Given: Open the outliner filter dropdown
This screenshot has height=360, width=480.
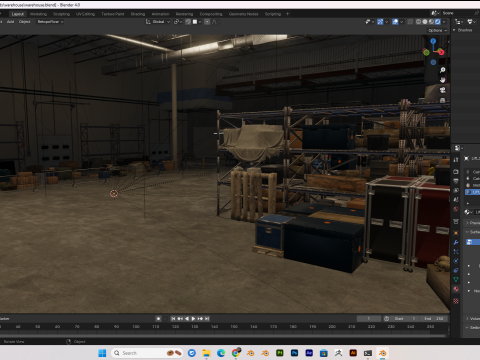Looking at the screenshot, I should click(472, 22).
